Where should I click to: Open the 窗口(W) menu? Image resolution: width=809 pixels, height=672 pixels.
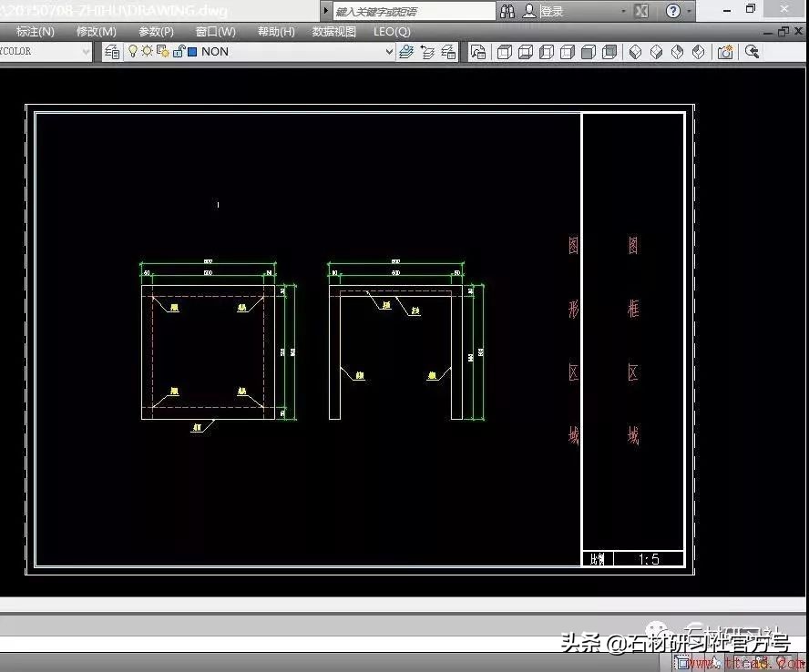point(216,32)
